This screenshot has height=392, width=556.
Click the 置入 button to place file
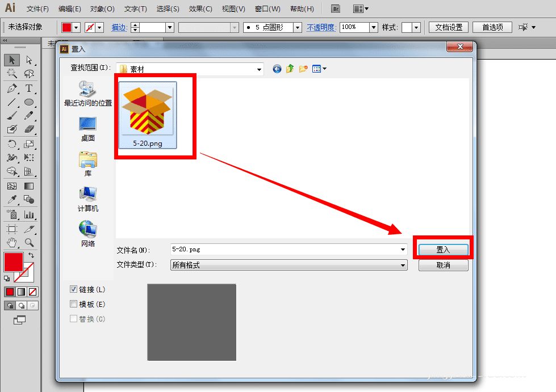[443, 250]
